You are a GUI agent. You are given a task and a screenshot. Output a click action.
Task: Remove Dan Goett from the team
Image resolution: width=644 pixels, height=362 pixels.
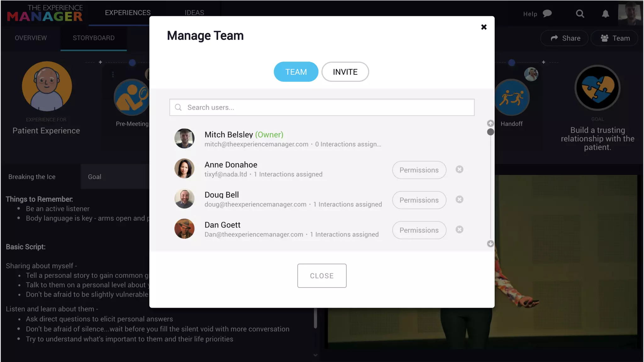pyautogui.click(x=459, y=230)
